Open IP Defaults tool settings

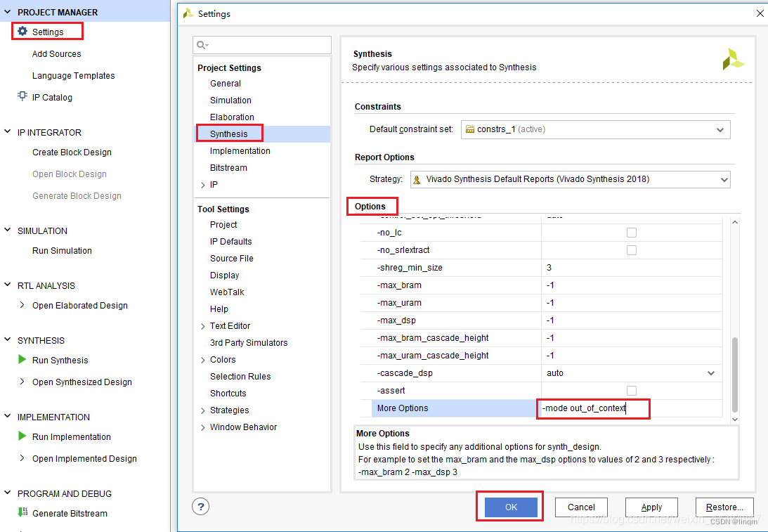230,242
